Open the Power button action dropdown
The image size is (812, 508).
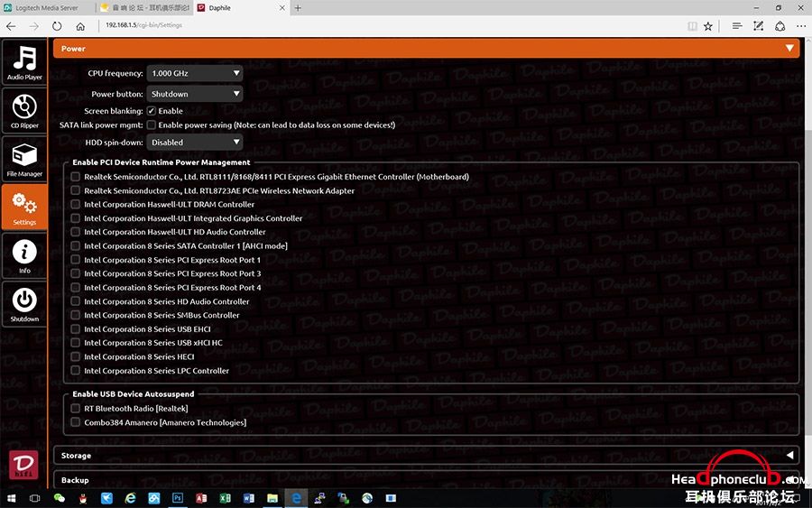click(195, 94)
